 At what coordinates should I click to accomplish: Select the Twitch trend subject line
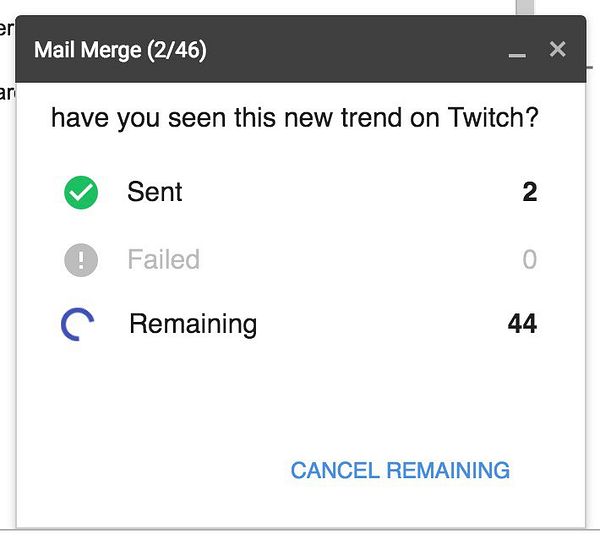(x=295, y=119)
